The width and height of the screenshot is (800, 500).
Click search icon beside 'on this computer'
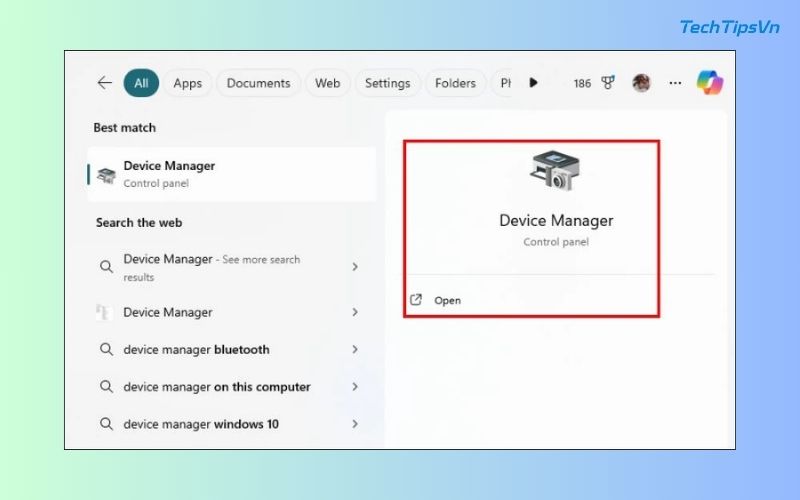(x=106, y=387)
